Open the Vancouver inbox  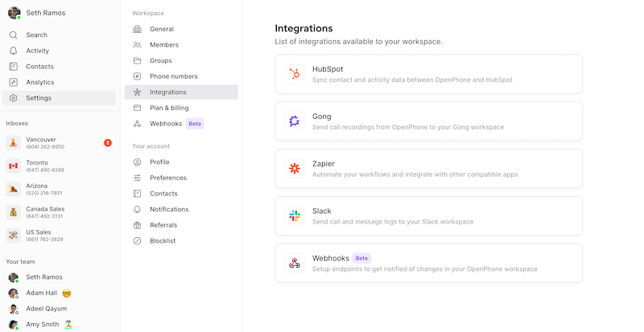click(59, 143)
